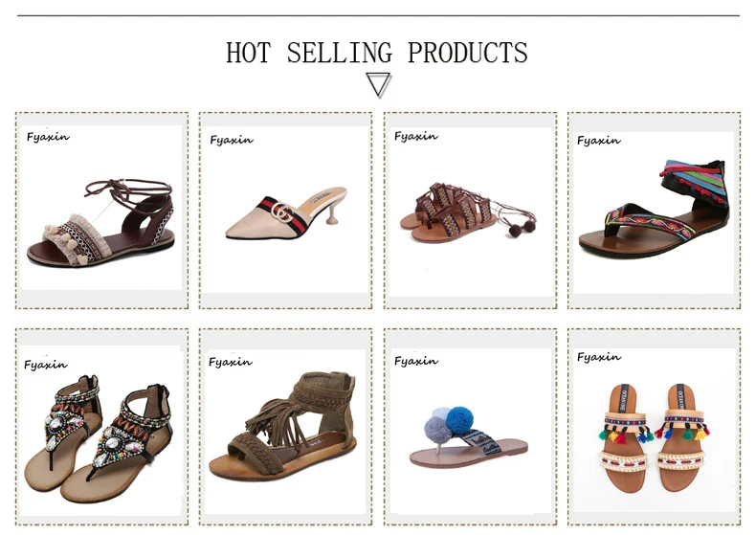Click Fyaxin logo on tassel slides card
The width and height of the screenshot is (756, 535).
599,357
